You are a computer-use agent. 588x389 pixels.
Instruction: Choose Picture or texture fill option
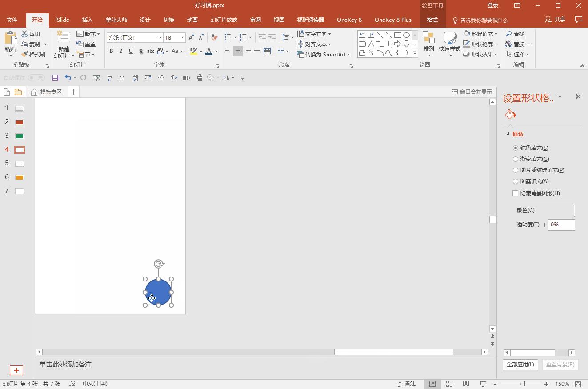pyautogui.click(x=516, y=170)
